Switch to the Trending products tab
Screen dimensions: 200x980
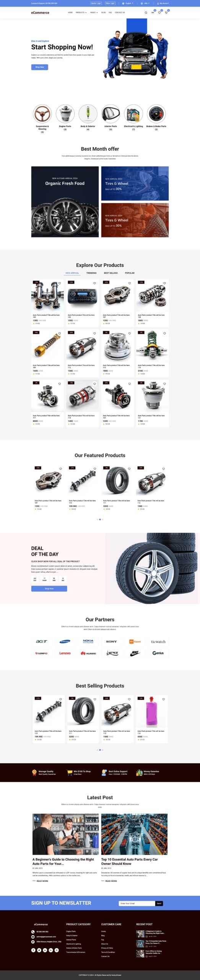tap(91, 273)
